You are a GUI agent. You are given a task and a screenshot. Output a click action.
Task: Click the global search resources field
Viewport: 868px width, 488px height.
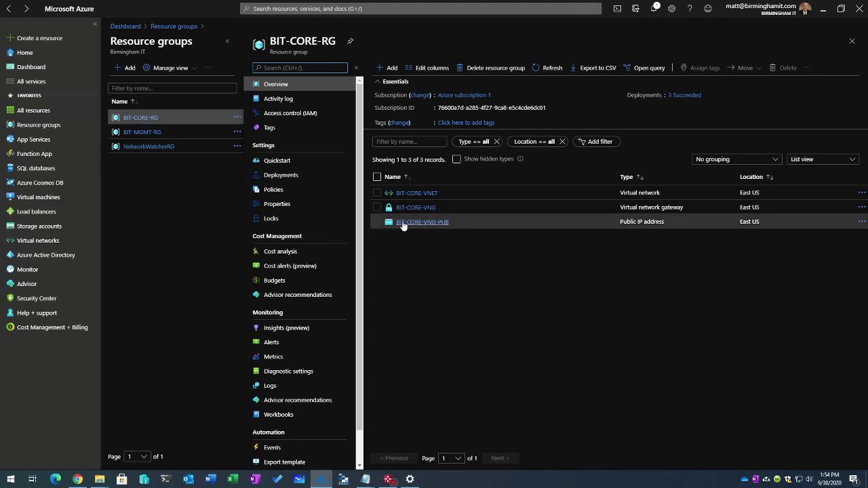(x=420, y=9)
